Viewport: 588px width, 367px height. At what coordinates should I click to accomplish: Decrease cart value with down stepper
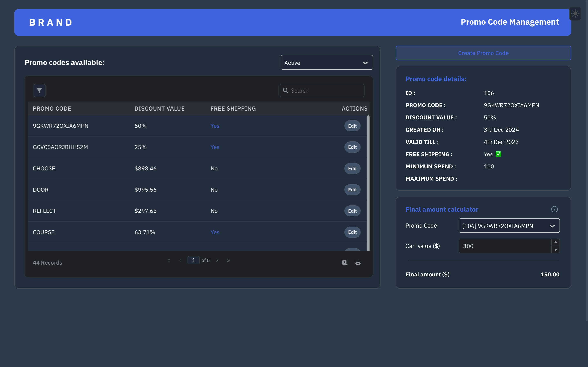(556, 250)
